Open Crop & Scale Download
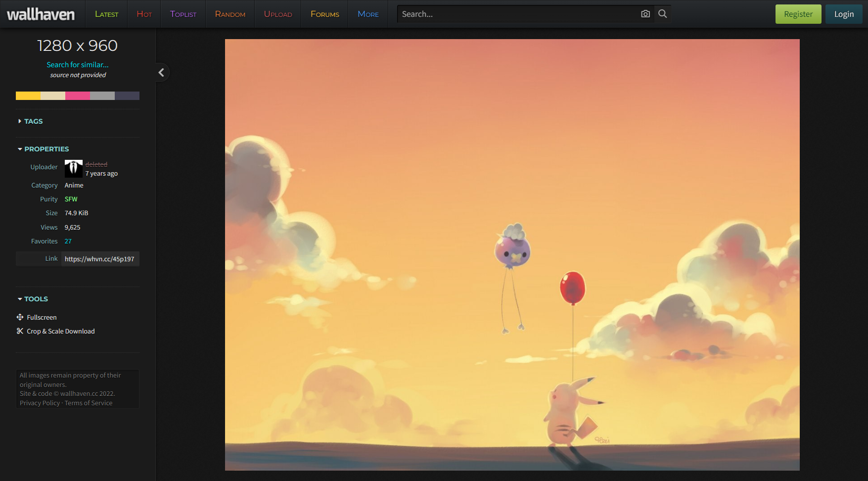This screenshot has height=481, width=868. [61, 331]
